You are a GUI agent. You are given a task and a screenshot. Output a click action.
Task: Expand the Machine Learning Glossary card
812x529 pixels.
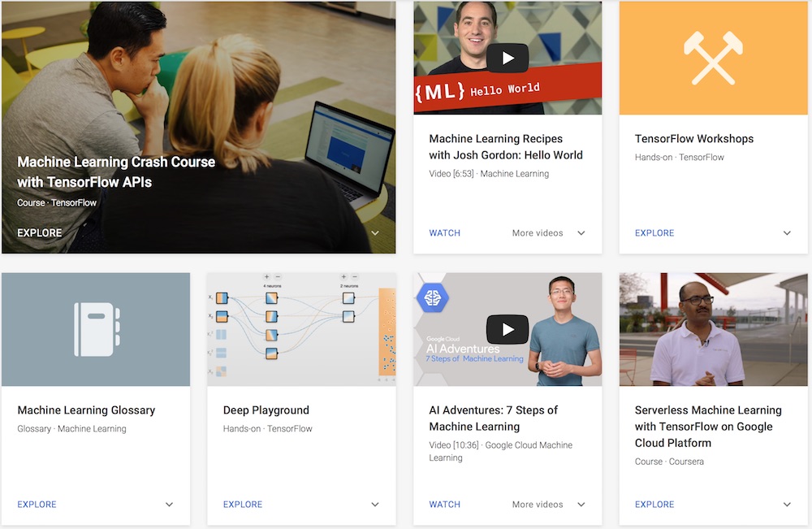click(169, 504)
